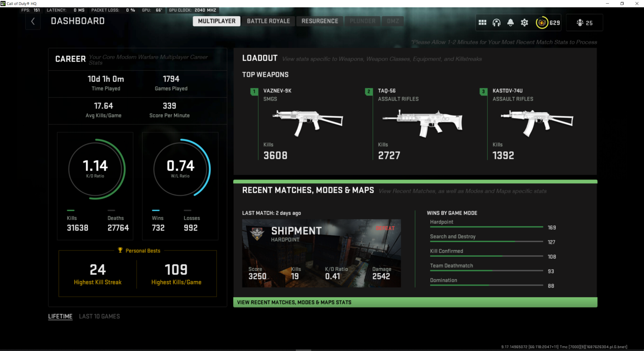Open the settings gear icon

click(524, 23)
